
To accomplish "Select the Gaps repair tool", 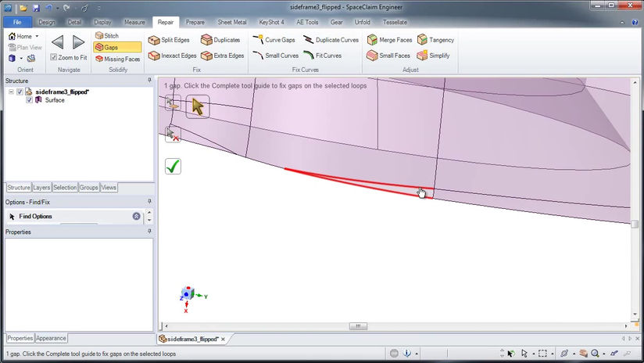I will [117, 47].
